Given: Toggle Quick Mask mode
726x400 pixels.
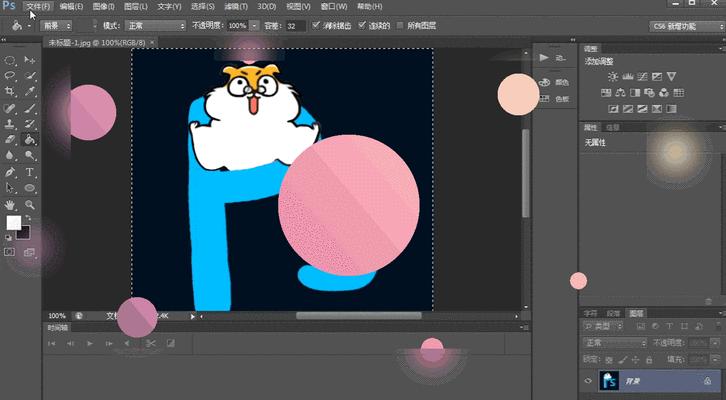Looking at the screenshot, I should coord(9,252).
